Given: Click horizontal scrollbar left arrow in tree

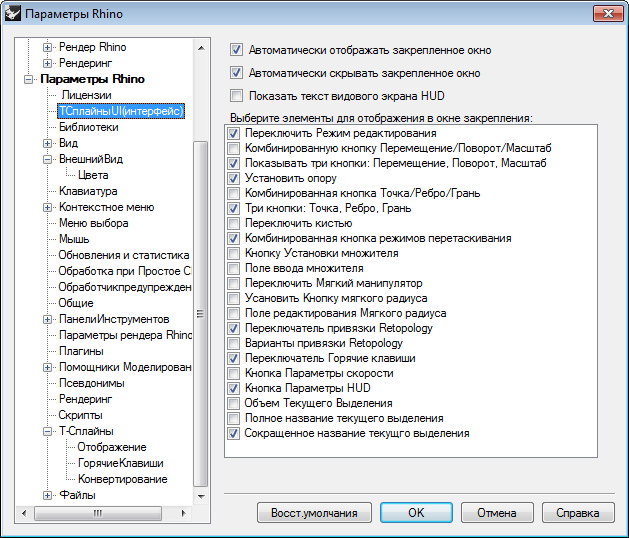Looking at the screenshot, I should 24,513.
